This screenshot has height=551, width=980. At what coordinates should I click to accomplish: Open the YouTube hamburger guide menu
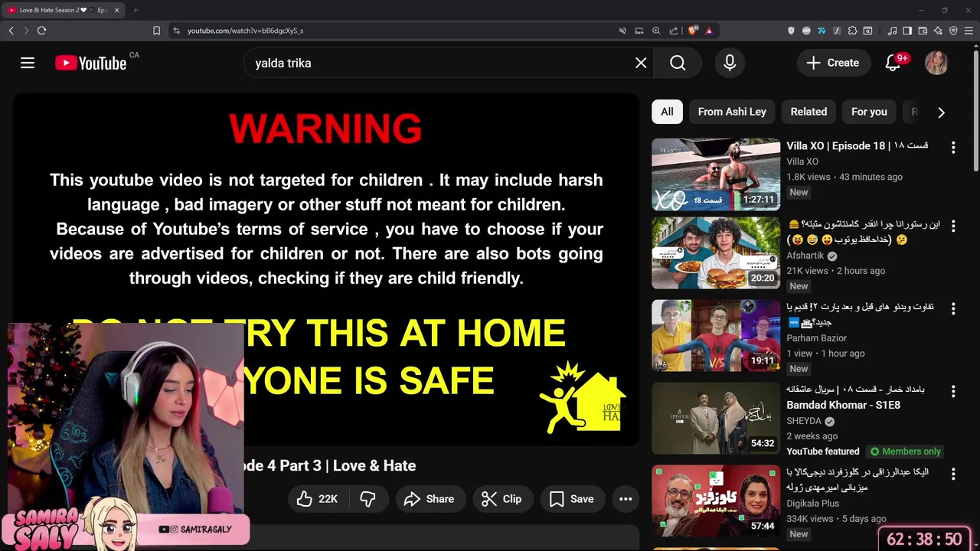28,63
